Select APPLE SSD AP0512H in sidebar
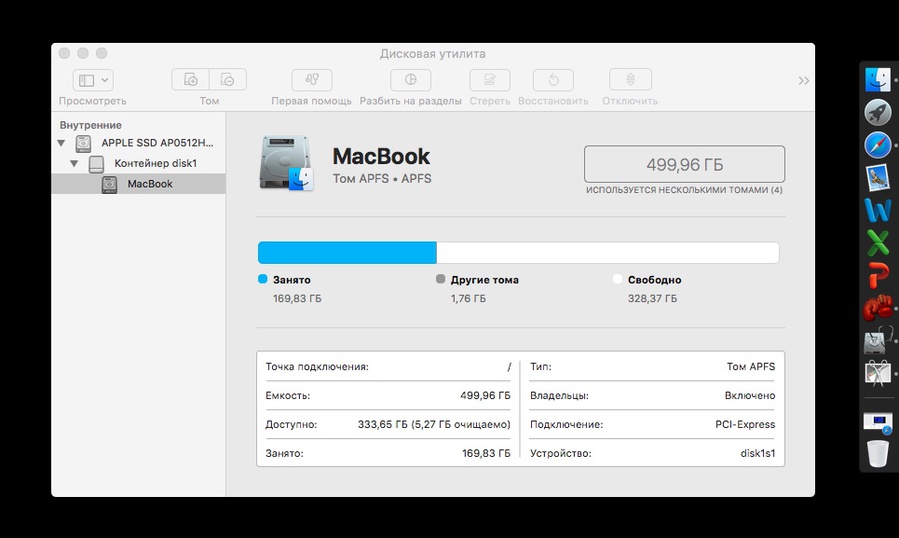 coord(157,143)
